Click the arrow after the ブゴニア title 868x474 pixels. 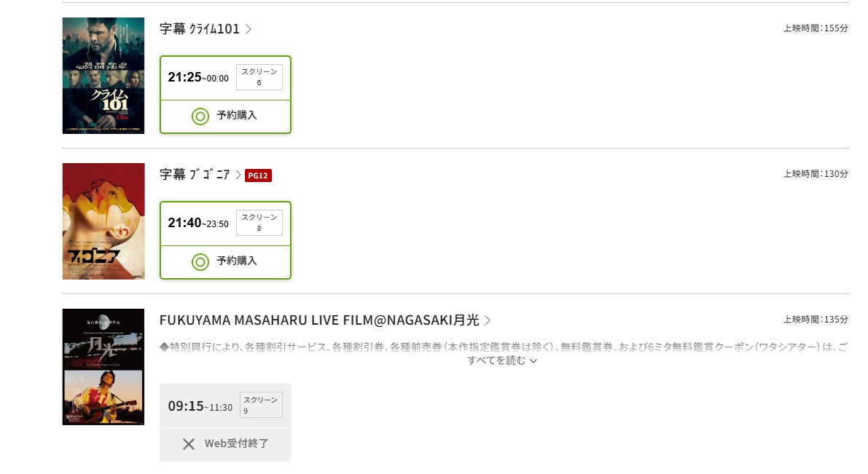238,175
